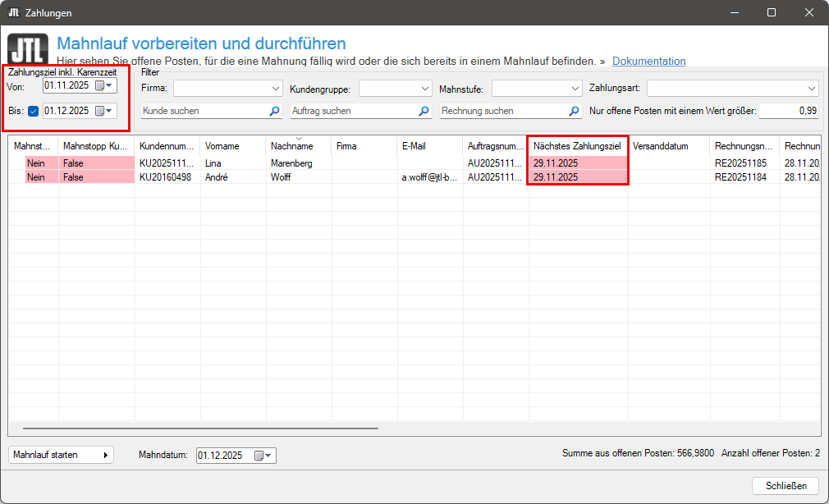This screenshot has height=504, width=829.
Task: Open calendar picker for Mahndatum field
Action: 263,456
